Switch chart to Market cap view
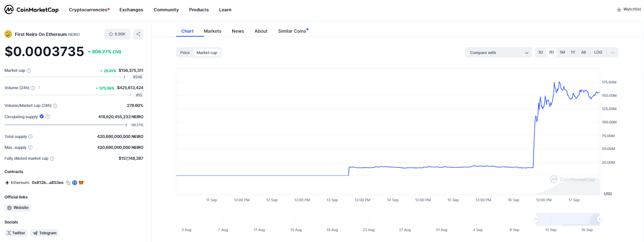Viewport: 644px width, 242px height. [x=207, y=53]
